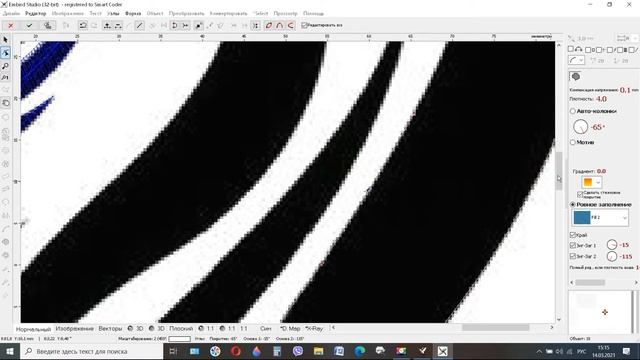Open Viber from the taskbar
The width and height of the screenshot is (640, 360).
coord(298,351)
